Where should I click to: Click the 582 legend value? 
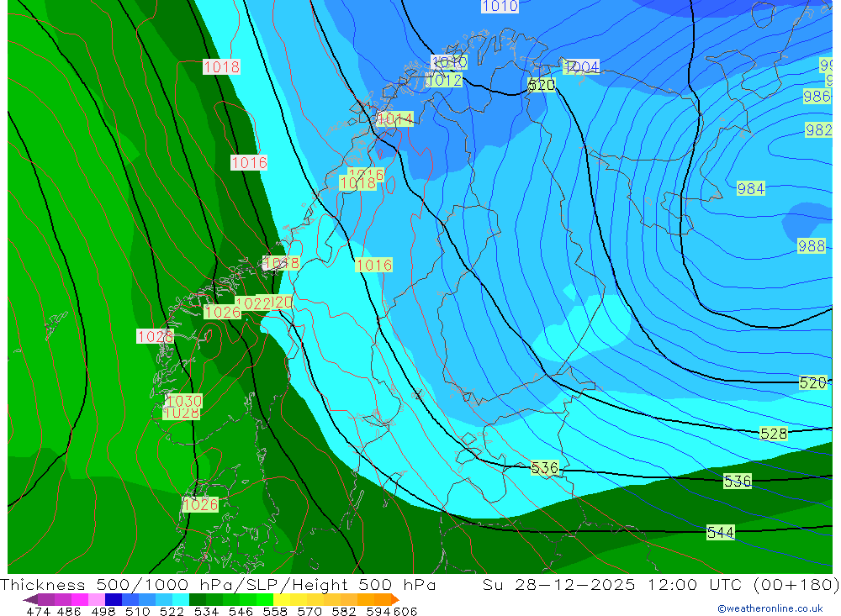point(343,612)
